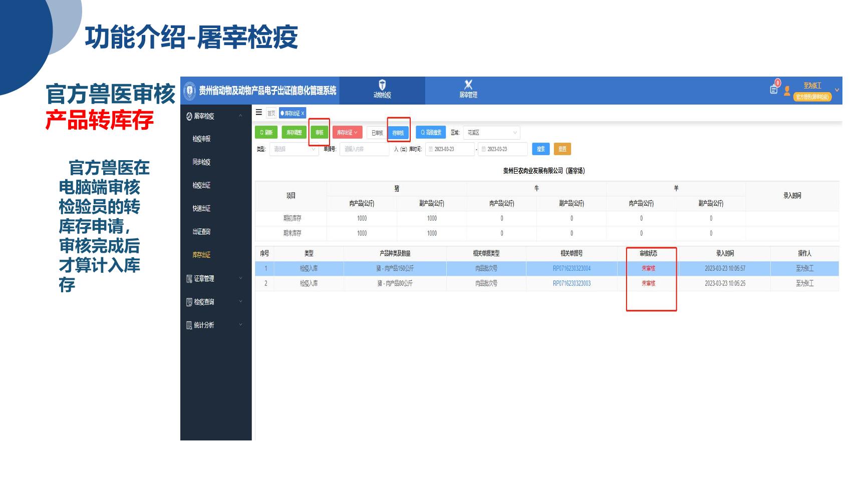The image size is (868, 488).
Task: Open the 类型 select dropdown
Action: (x=294, y=149)
